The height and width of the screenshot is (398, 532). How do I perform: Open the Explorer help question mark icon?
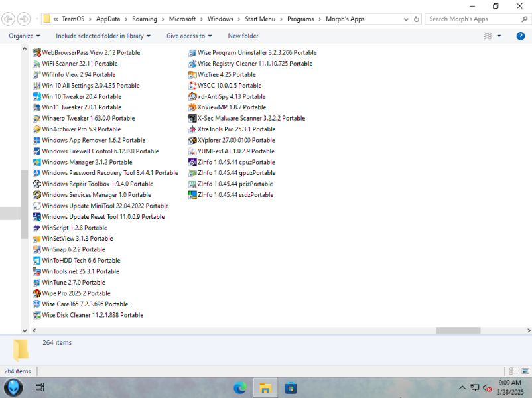click(x=521, y=36)
